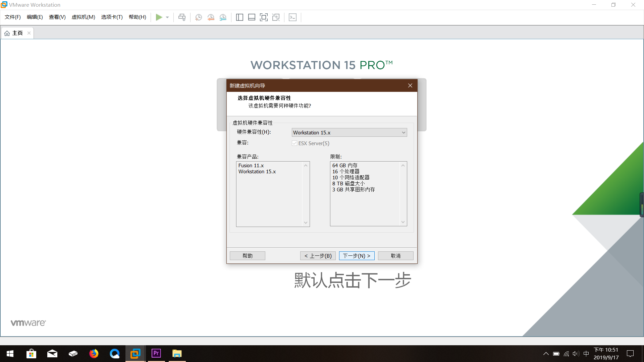Image resolution: width=644 pixels, height=362 pixels.
Task: Open the 选项卡(T) menu
Action: [x=112, y=17]
